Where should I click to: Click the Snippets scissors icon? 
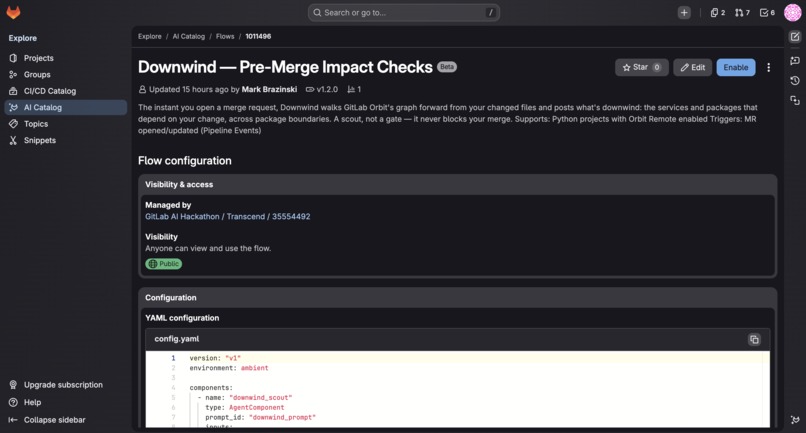[13, 140]
